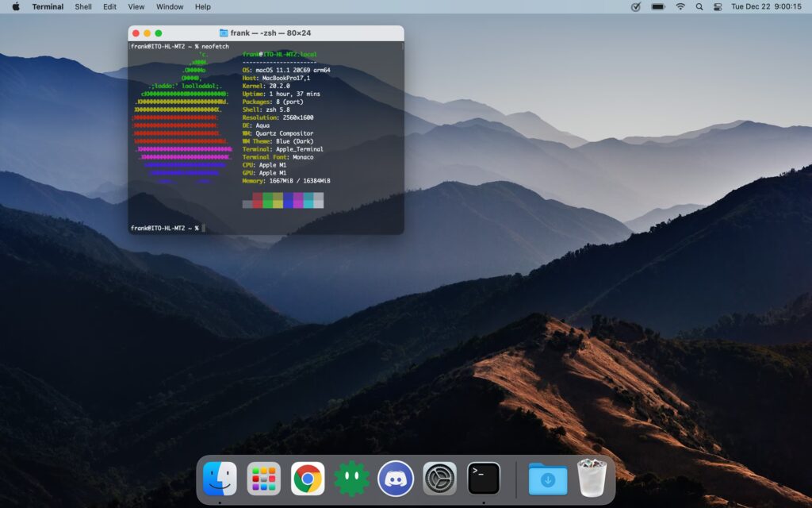Viewport: 812px width, 508px height.
Task: Click the Wi-Fi status icon
Action: click(680, 6)
